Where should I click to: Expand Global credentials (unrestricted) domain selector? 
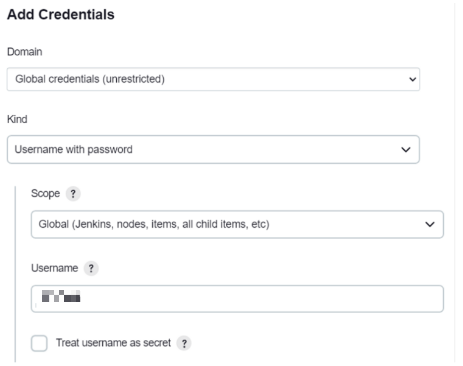[x=213, y=79]
